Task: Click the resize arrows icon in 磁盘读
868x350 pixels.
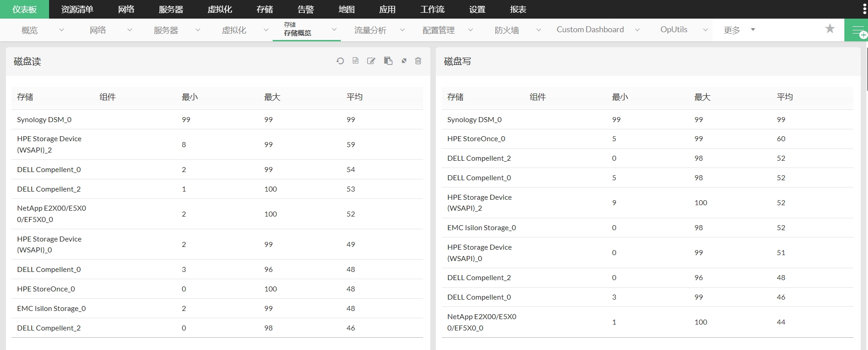Action: coord(404,61)
